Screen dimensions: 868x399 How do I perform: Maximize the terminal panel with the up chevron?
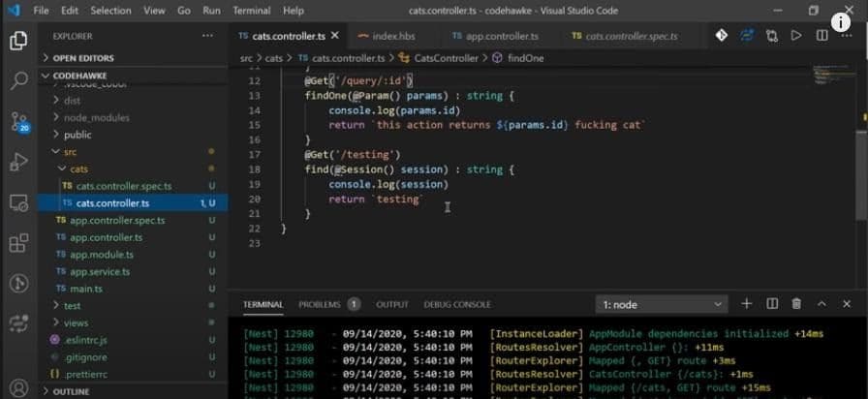tap(821, 304)
